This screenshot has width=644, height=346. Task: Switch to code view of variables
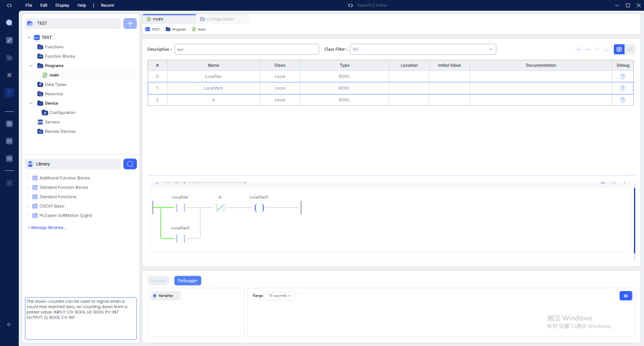tap(630, 49)
